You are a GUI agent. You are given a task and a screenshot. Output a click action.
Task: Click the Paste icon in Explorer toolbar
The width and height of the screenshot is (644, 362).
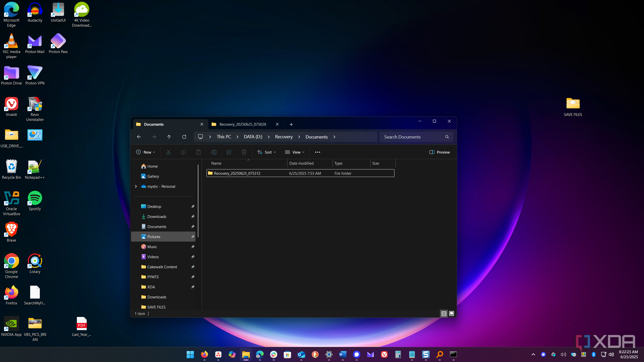[198, 152]
